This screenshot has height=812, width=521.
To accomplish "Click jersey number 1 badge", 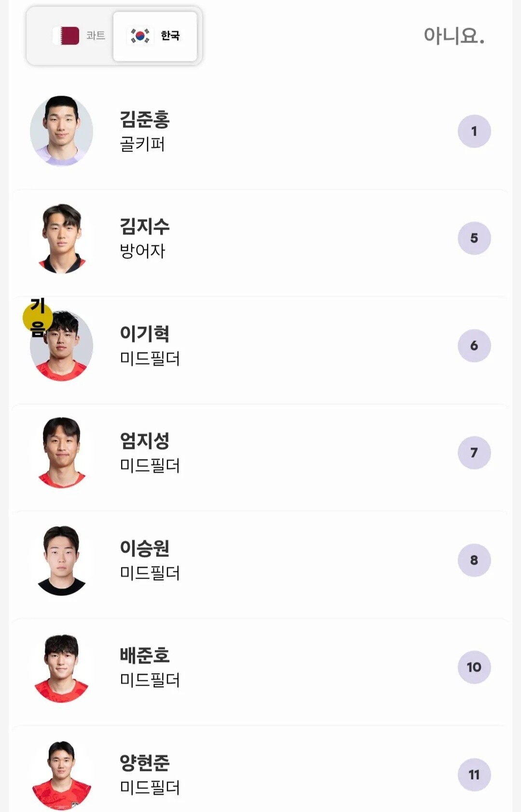I will coord(474,131).
